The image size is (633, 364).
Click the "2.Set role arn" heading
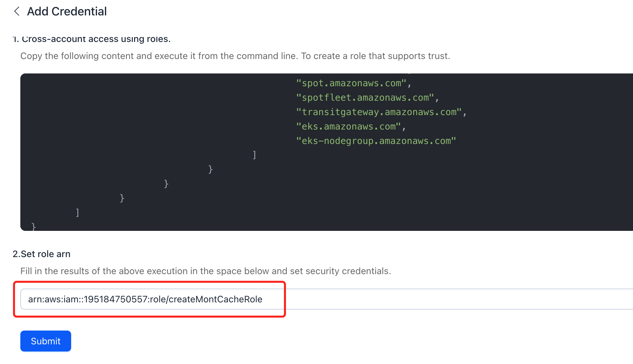point(41,254)
